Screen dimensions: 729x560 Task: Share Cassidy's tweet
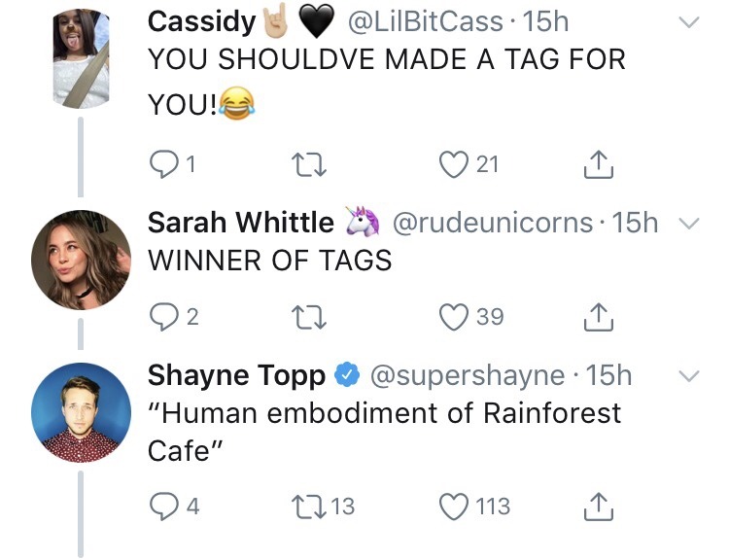(x=595, y=165)
